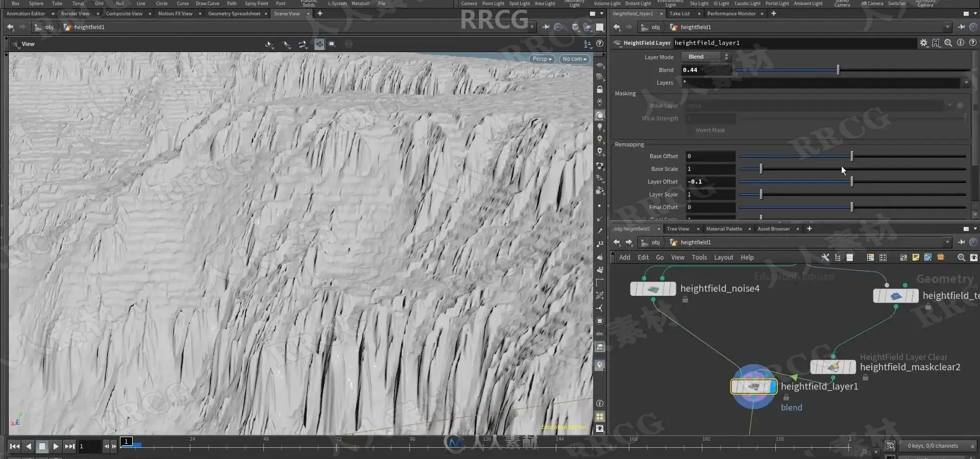Viewport: 980px width, 459px height.
Task: Click the viewport lock camera icon
Action: click(600, 89)
